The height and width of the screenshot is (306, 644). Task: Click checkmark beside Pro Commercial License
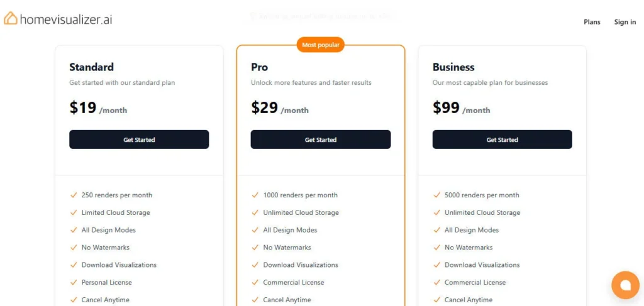(x=255, y=282)
